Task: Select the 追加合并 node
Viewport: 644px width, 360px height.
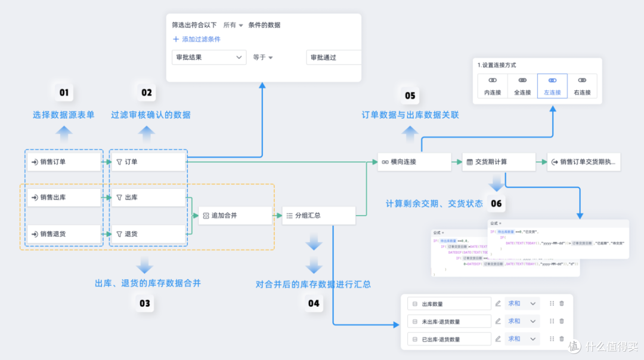Action: [x=236, y=216]
